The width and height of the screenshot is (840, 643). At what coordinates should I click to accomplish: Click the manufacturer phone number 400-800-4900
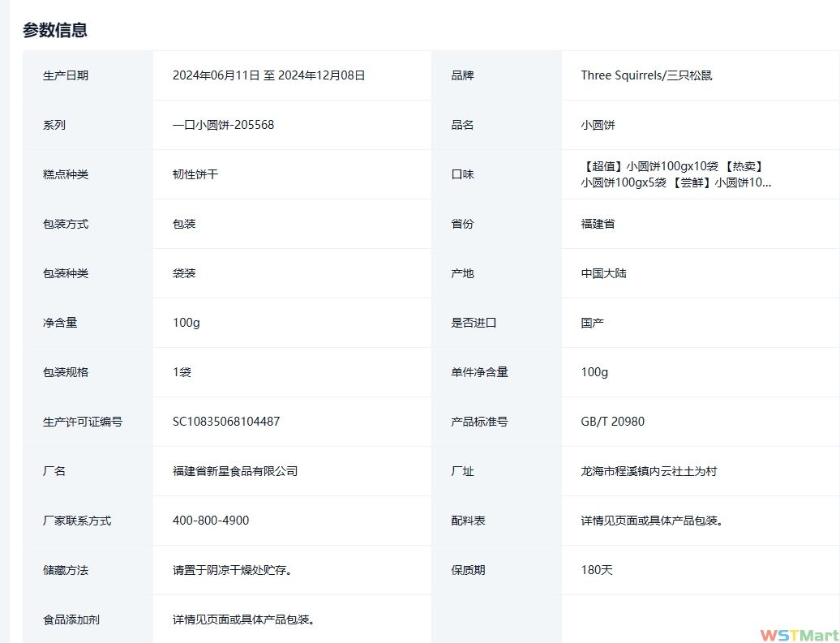pos(211,521)
